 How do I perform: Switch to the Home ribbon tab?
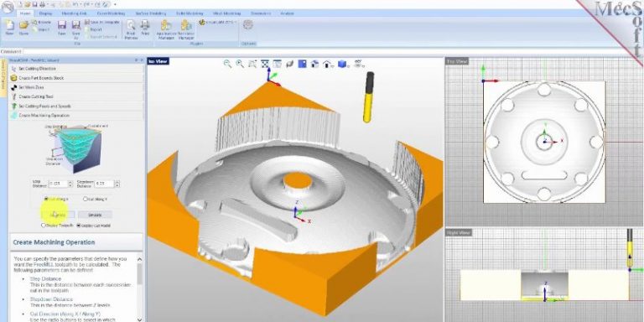pos(26,13)
